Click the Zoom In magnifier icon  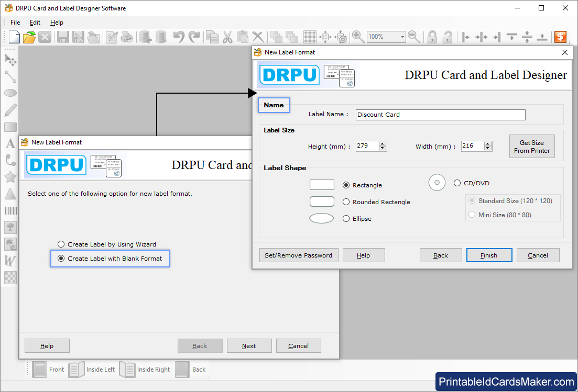(x=358, y=37)
